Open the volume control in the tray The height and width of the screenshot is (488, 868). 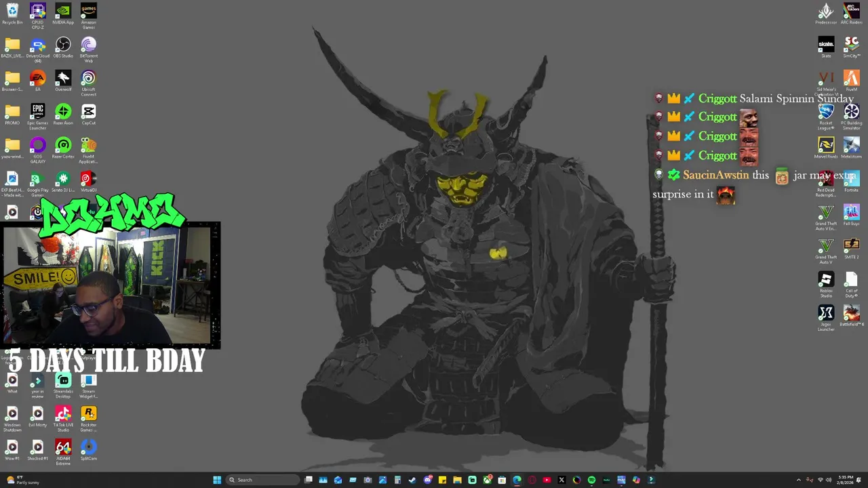click(829, 480)
